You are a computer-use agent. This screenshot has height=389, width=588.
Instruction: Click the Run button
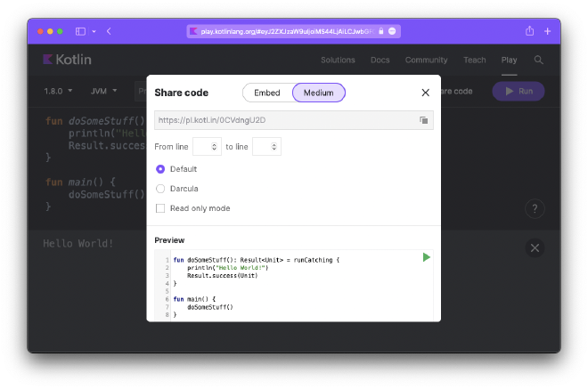point(519,91)
